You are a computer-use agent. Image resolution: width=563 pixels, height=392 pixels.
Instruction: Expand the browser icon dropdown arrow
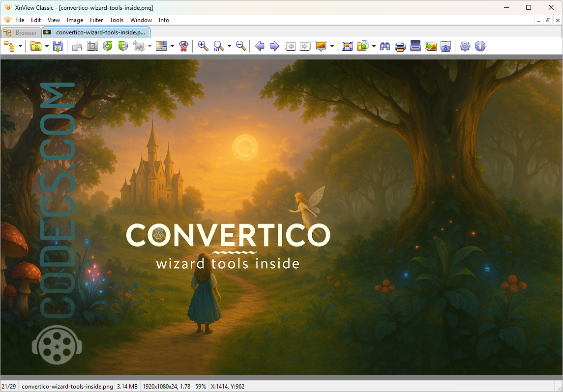tap(21, 46)
